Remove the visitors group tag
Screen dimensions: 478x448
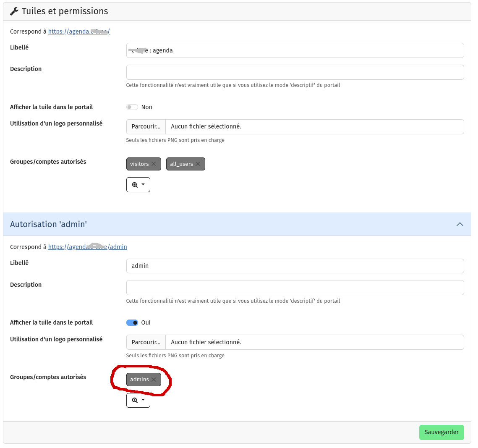[x=154, y=164]
